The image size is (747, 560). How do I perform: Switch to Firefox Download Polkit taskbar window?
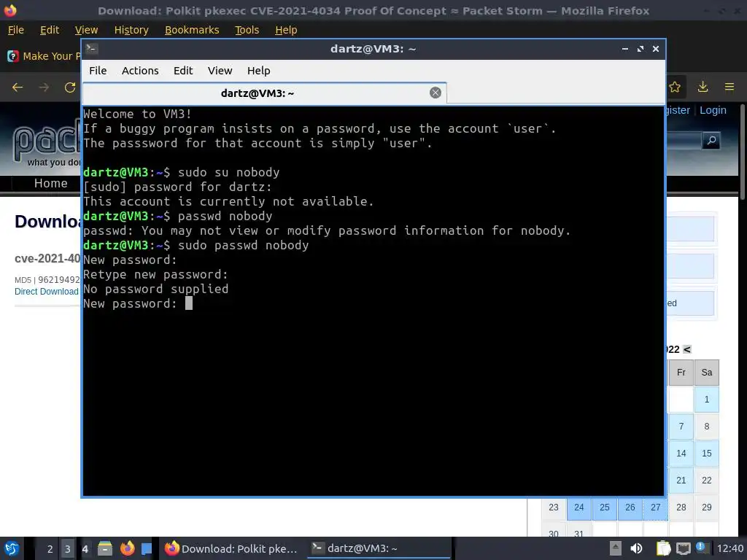pos(231,548)
